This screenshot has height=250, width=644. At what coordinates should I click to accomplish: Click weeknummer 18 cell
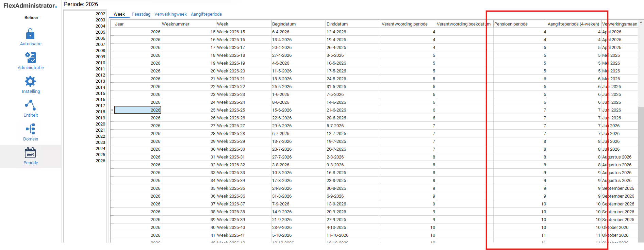click(188, 55)
